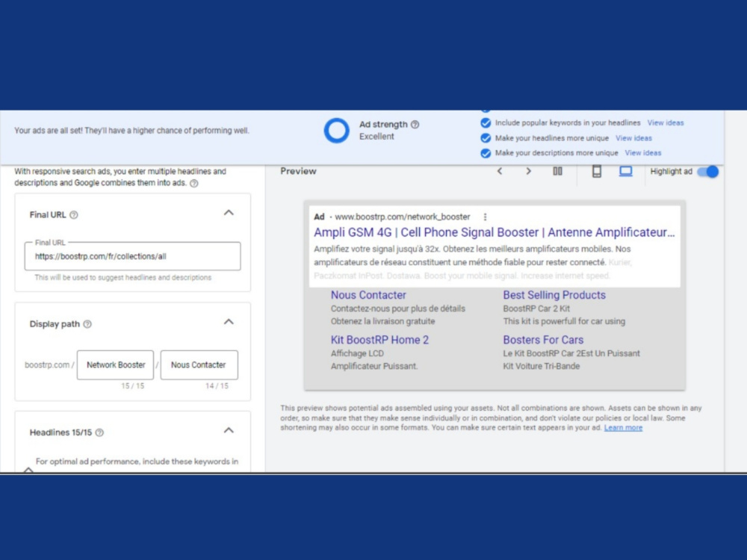The width and height of the screenshot is (747, 560).
Task: Click 'Kit Voiture Tri-Bande' text
Action: point(541,366)
